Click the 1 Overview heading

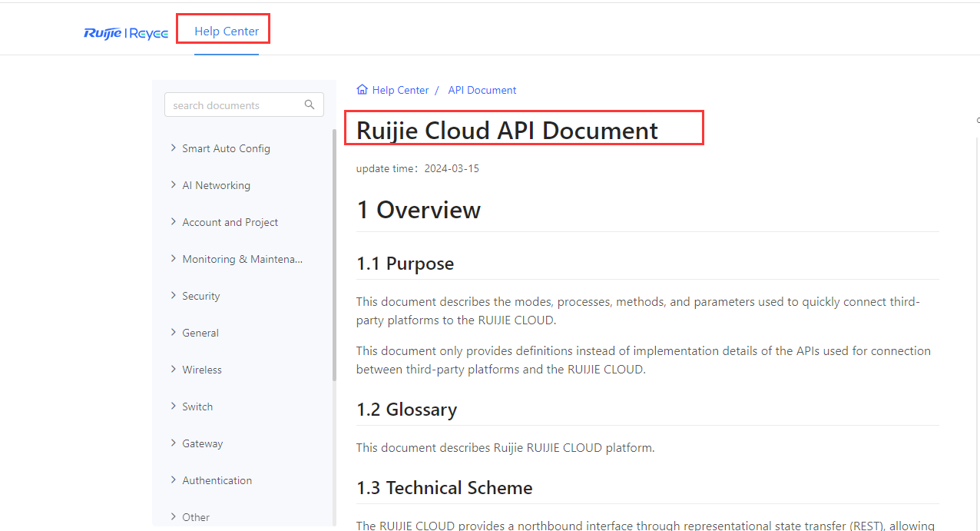tap(419, 210)
